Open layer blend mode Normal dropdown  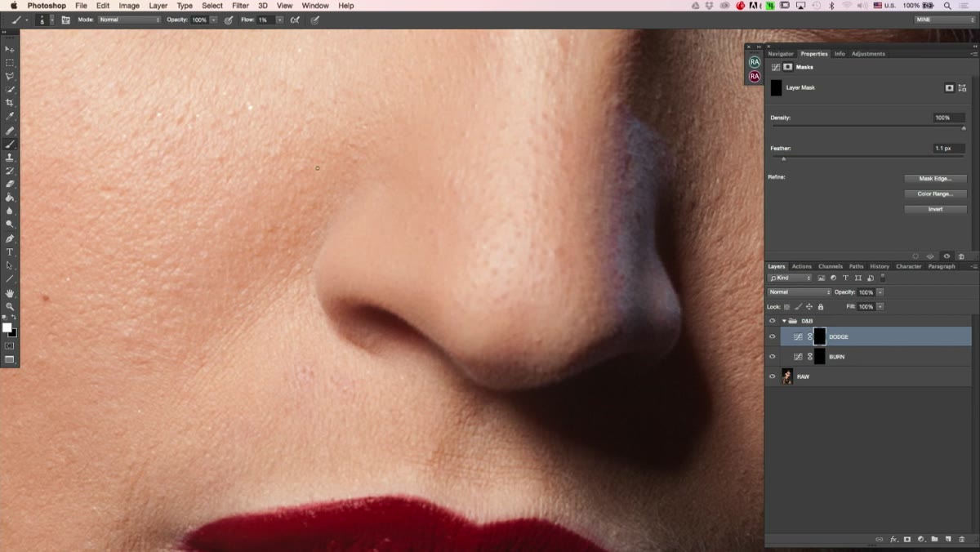pyautogui.click(x=799, y=292)
